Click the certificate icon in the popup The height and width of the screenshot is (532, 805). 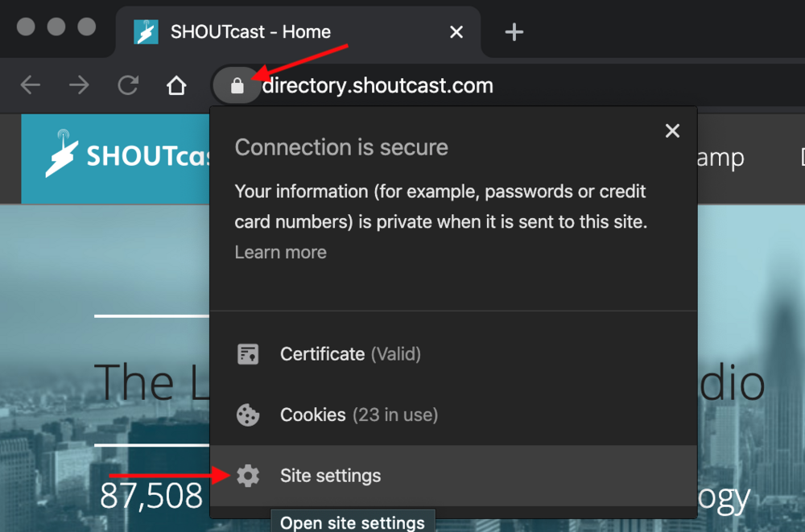tap(248, 354)
